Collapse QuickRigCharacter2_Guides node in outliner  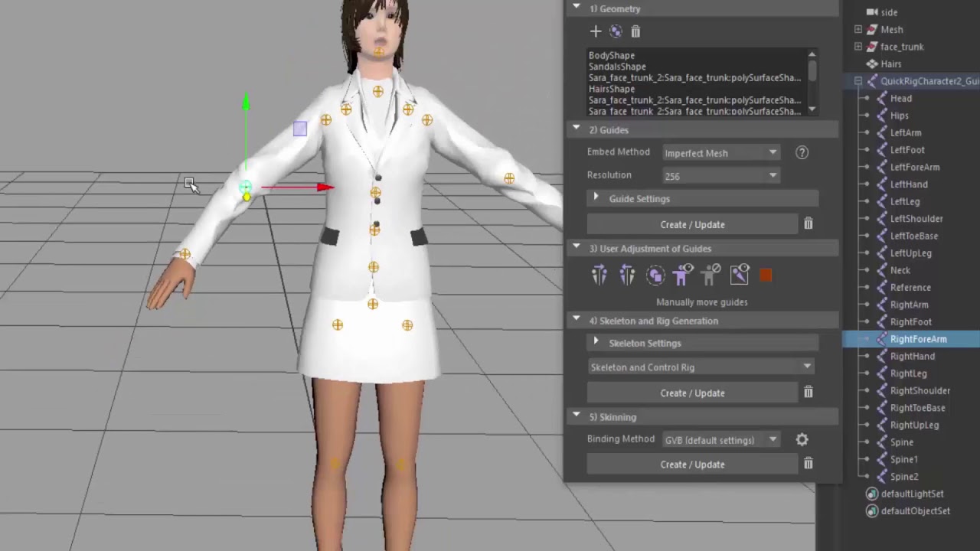(x=858, y=81)
